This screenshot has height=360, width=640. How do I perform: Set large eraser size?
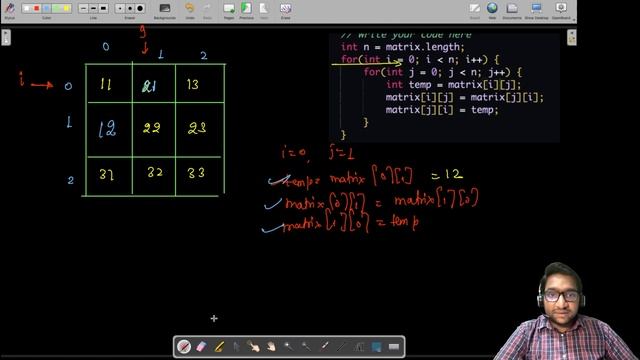pos(140,8)
